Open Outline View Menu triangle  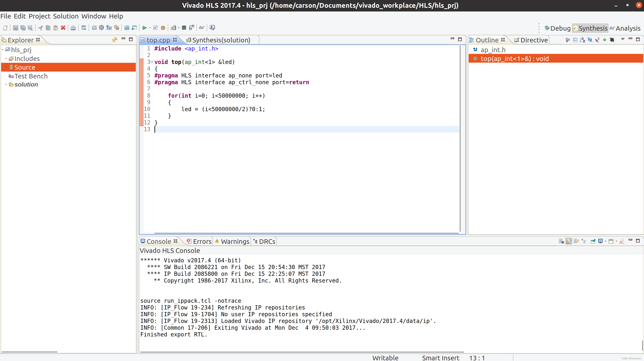point(622,39)
